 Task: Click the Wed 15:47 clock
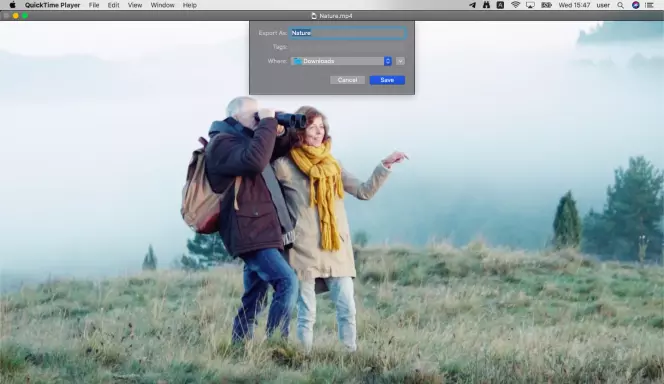574,5
